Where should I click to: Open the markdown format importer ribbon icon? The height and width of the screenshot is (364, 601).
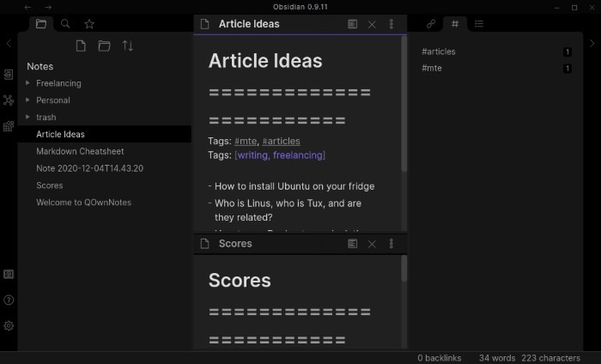pos(9,126)
